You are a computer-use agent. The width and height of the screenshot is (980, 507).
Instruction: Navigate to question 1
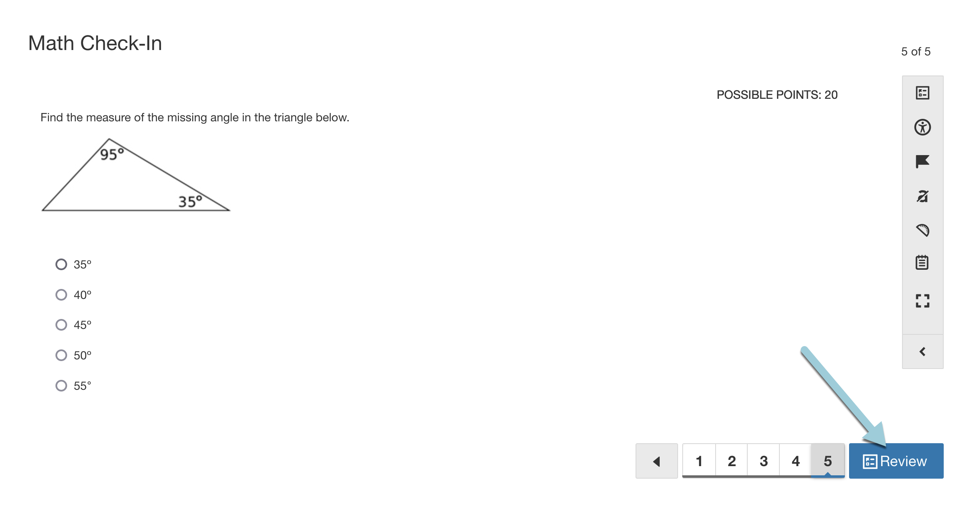point(698,461)
